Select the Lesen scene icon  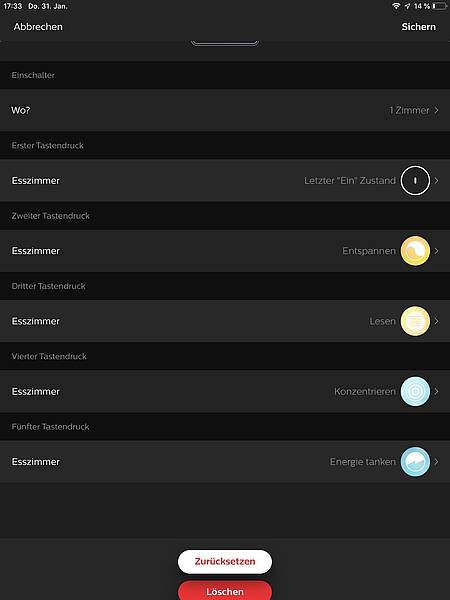click(415, 321)
